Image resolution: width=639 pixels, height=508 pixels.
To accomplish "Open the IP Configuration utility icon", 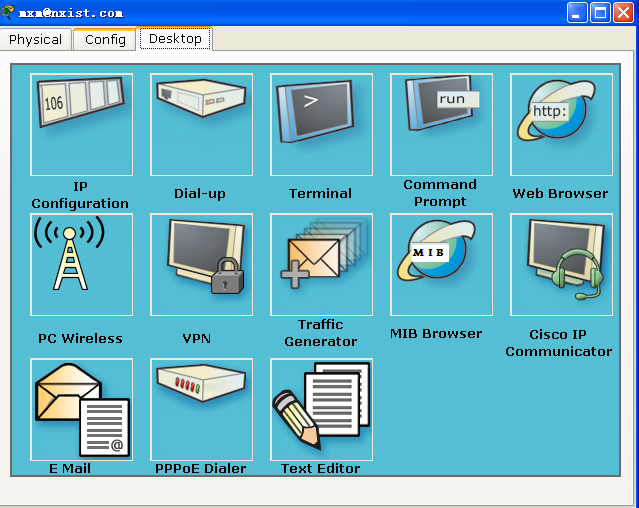I will (x=82, y=125).
